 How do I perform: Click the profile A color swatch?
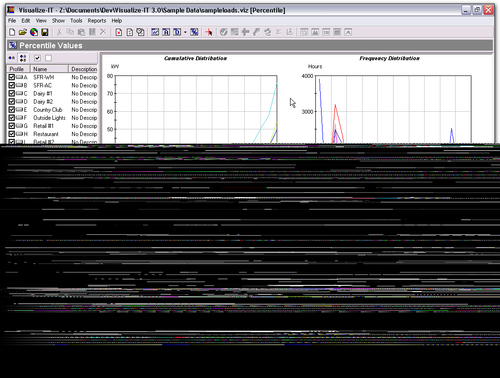(x=19, y=77)
